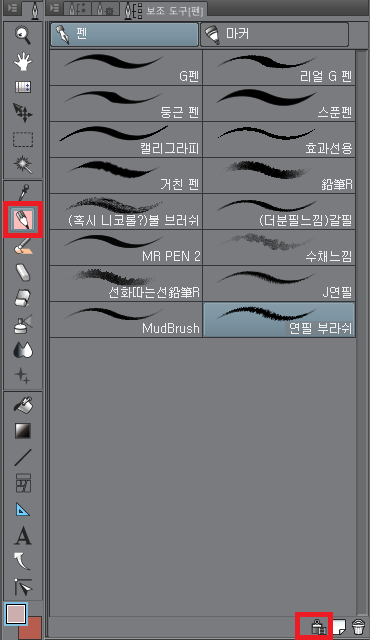Select the 마커 sub tool group

[x=275, y=34]
